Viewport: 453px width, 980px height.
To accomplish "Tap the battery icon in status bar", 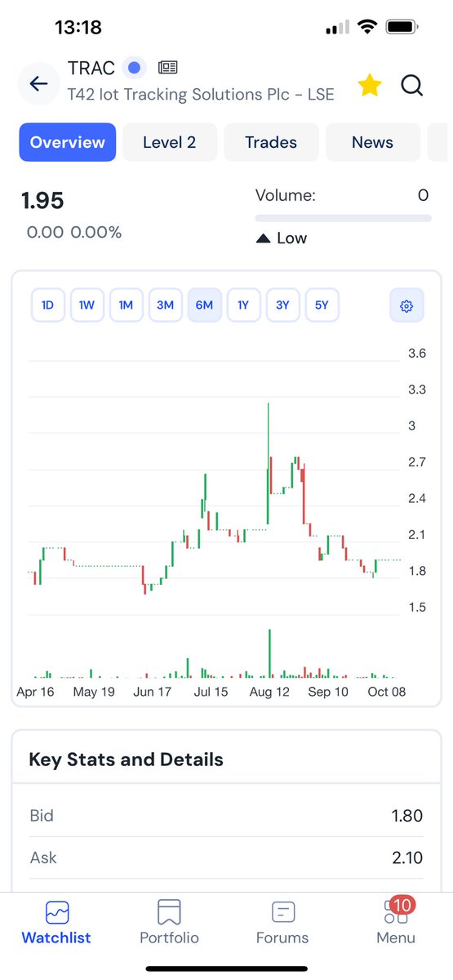I will pyautogui.click(x=402, y=27).
